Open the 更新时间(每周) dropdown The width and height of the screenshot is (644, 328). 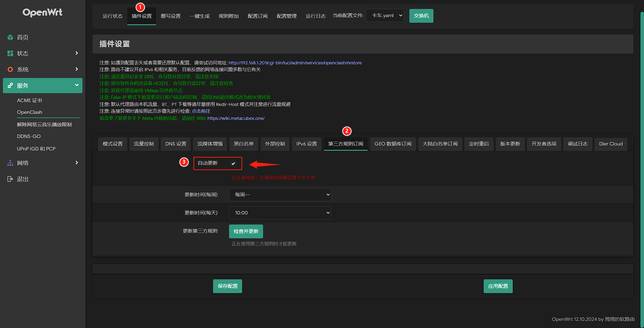(280, 195)
